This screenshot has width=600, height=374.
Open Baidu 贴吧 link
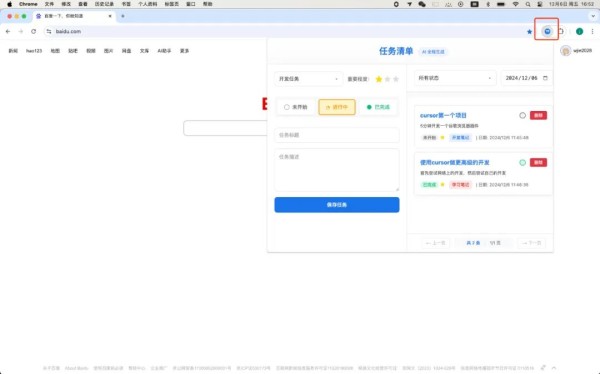pos(73,51)
